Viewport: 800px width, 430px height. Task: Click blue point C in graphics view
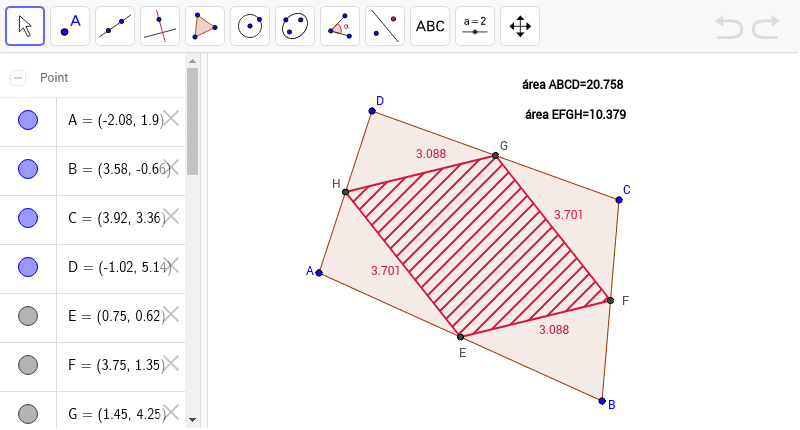click(619, 200)
